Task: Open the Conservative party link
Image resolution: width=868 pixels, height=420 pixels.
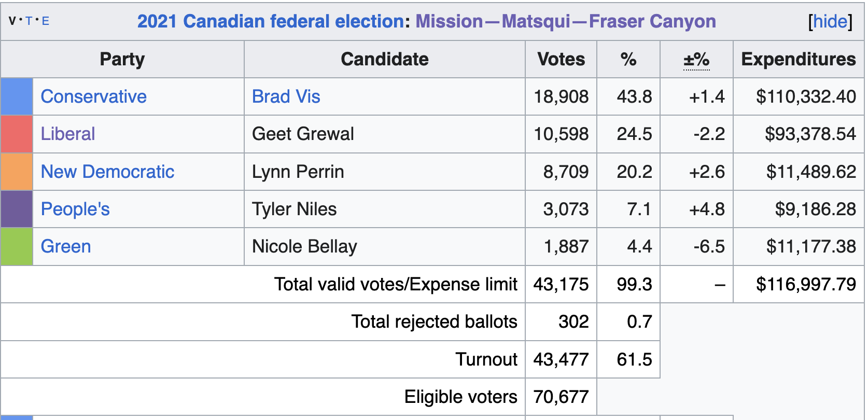Action: pyautogui.click(x=93, y=96)
